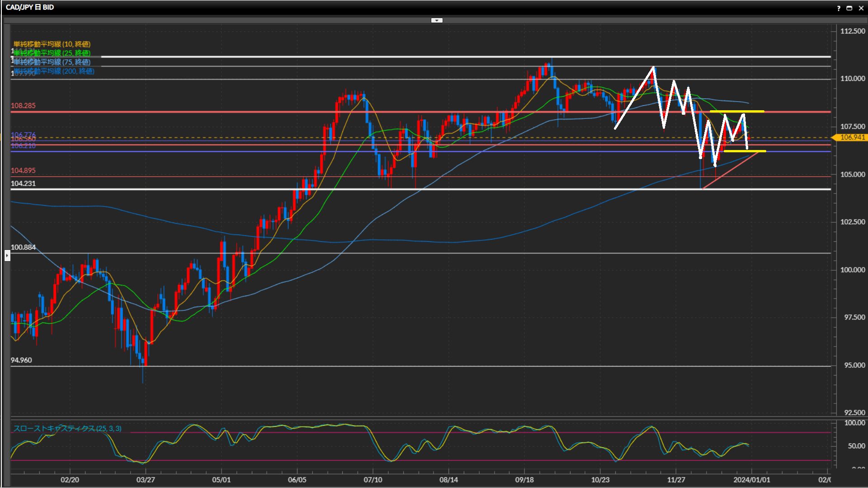Maximize the CAD/JPY chart window
The height and width of the screenshot is (488, 868).
(849, 8)
